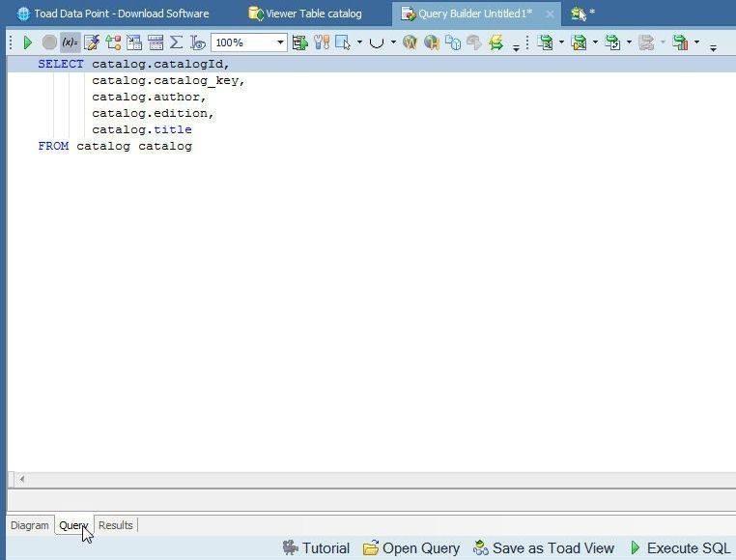
Task: Click catalog.title line in the SQL
Action: [x=142, y=129]
